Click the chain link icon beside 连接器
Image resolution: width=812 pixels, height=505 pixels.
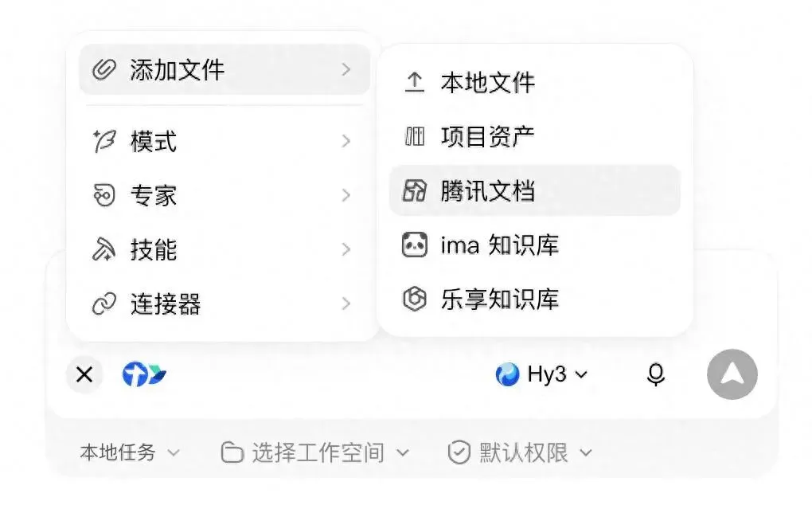pos(104,303)
